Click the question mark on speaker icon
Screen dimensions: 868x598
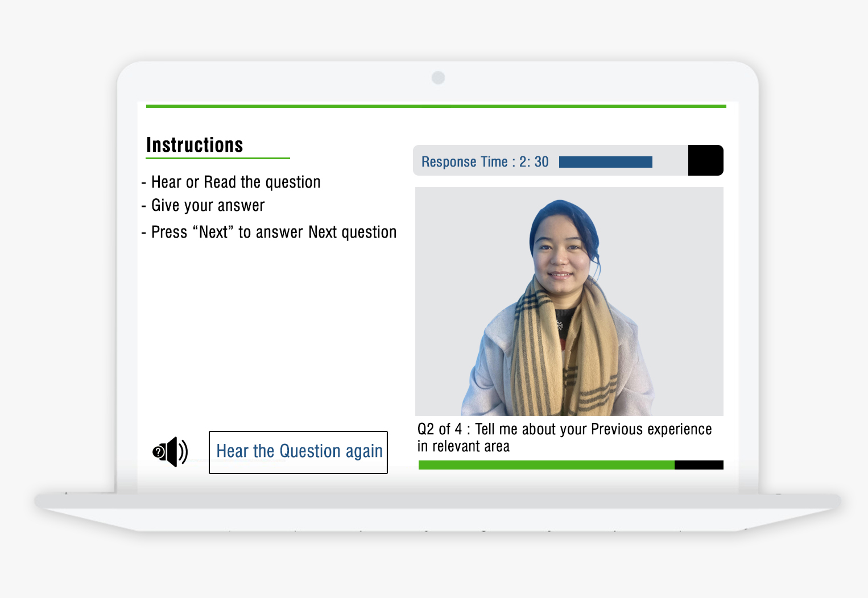[x=159, y=452]
